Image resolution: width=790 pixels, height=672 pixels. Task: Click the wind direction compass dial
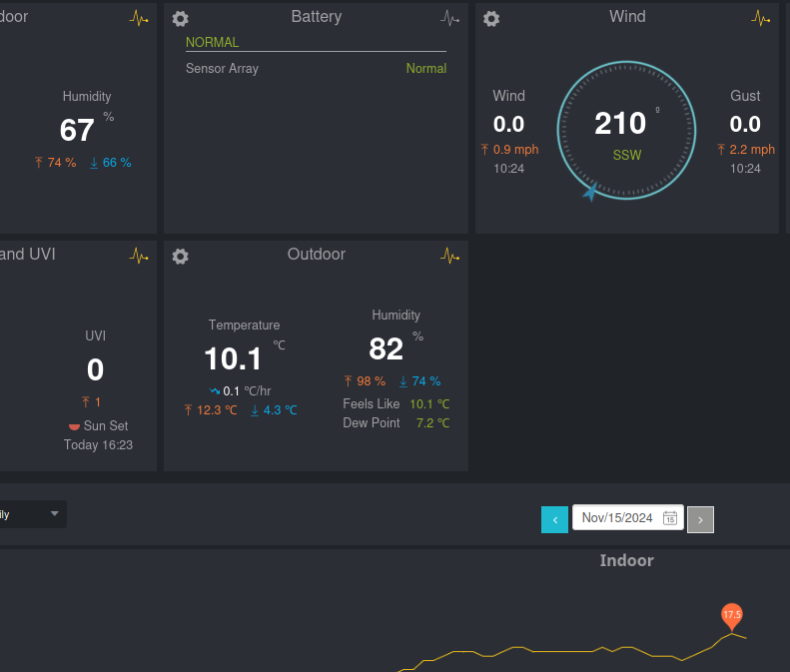click(x=626, y=131)
